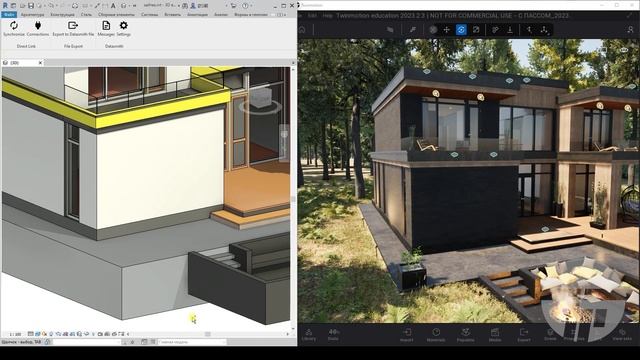Viewport: 640px width, 360px height.
Task: Click Twinmotion home icon
Action: click(x=302, y=30)
